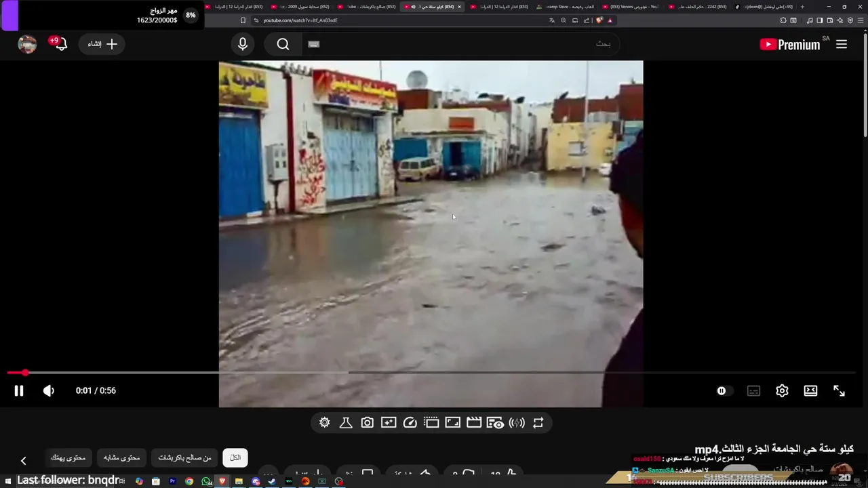The height and width of the screenshot is (488, 868).
Task: Open the YouTube hamburger menu
Action: 842,44
